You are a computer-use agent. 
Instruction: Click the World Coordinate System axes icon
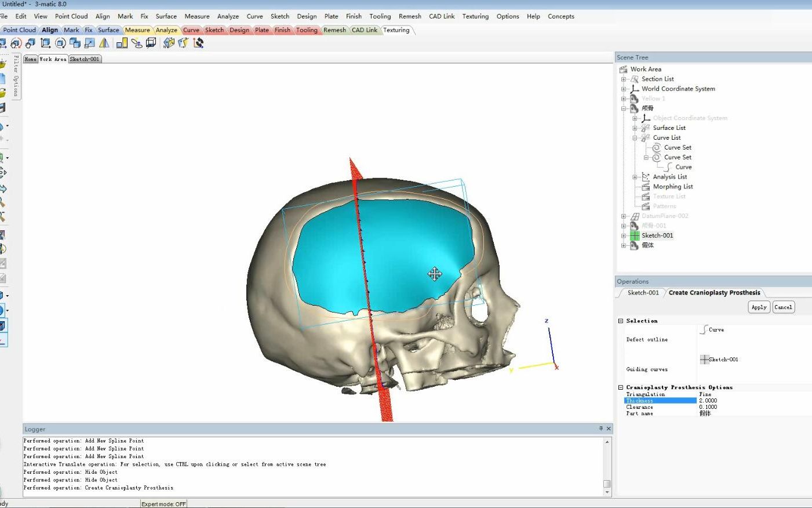click(x=635, y=89)
